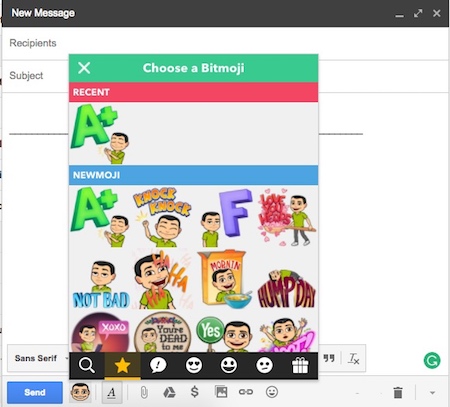Viewport: 450px width, 407px height.
Task: Insert the Mornin cereal box Bitmoji
Action: coord(225,279)
